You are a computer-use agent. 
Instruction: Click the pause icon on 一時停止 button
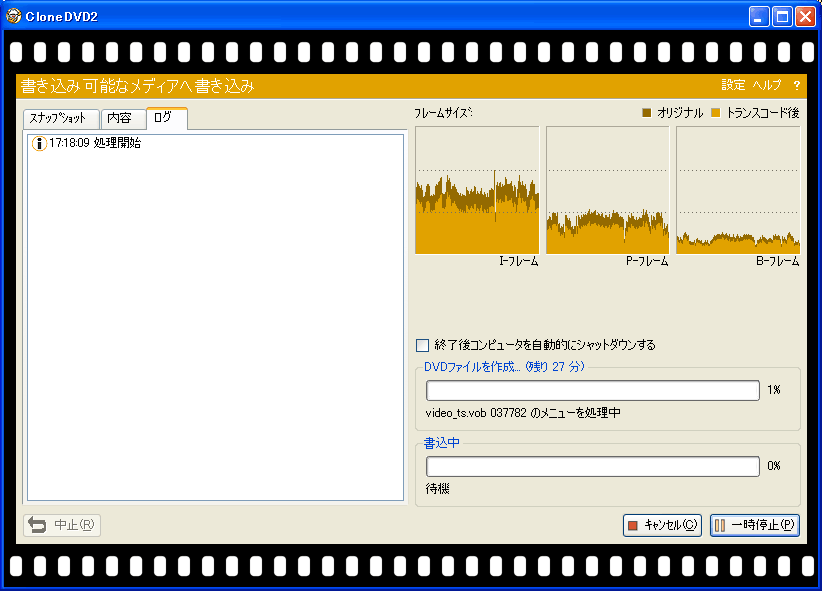[x=720, y=525]
